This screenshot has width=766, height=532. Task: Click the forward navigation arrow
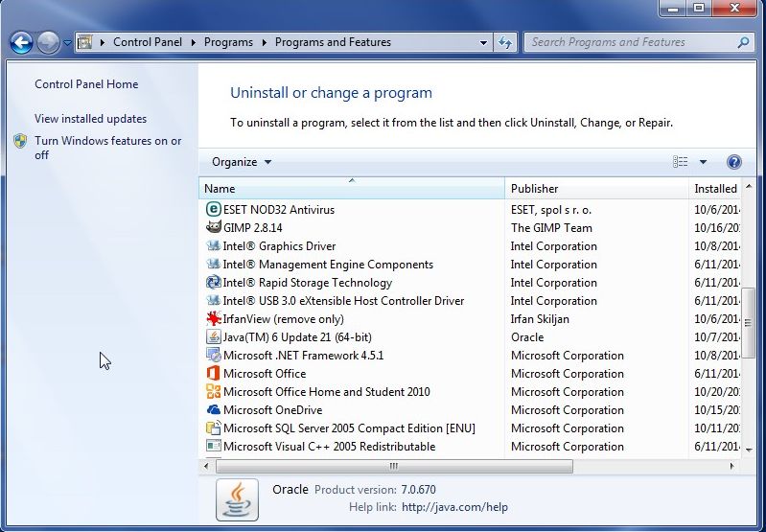(x=48, y=42)
